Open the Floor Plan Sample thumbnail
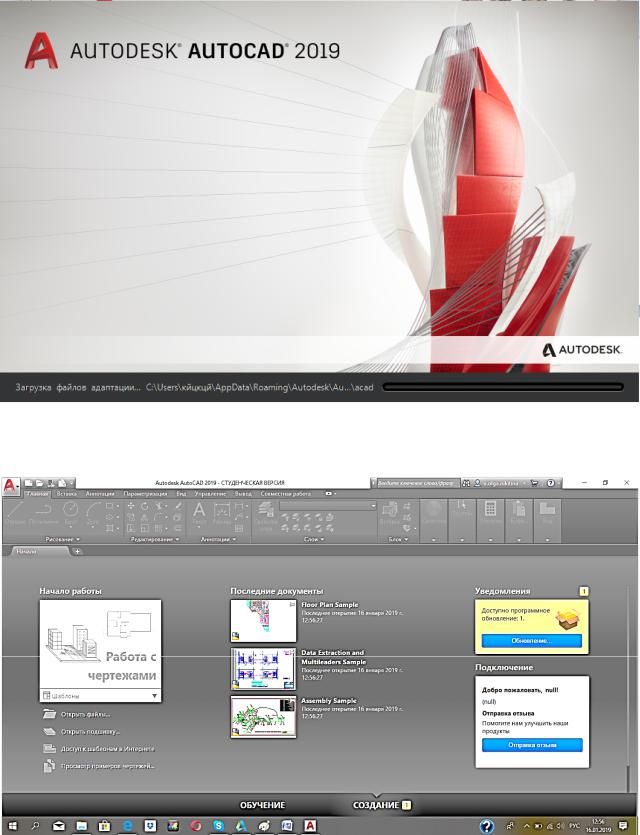The width and height of the screenshot is (640, 835). tap(263, 621)
